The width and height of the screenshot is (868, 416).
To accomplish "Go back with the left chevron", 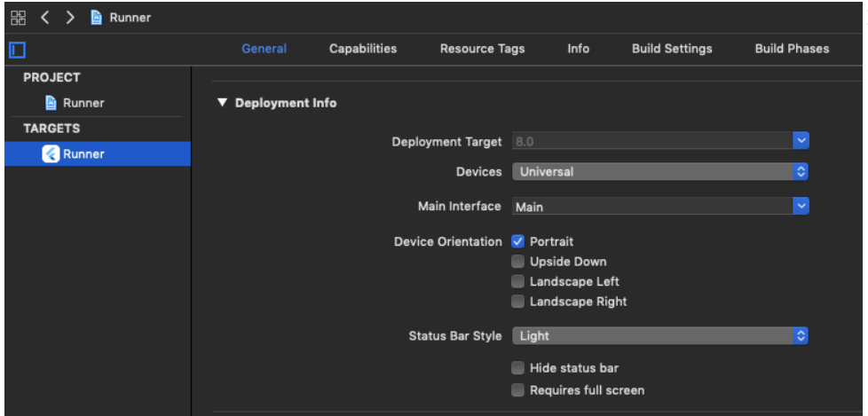I will coord(43,18).
